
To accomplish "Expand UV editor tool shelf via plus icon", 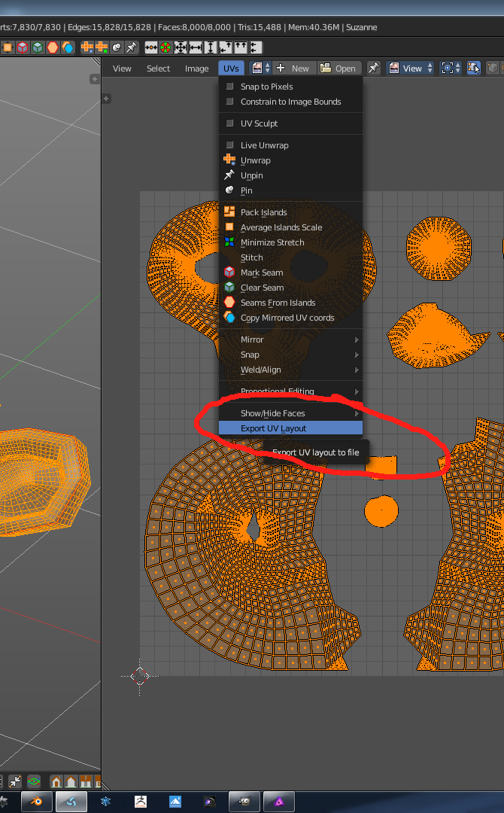I will pos(106,99).
